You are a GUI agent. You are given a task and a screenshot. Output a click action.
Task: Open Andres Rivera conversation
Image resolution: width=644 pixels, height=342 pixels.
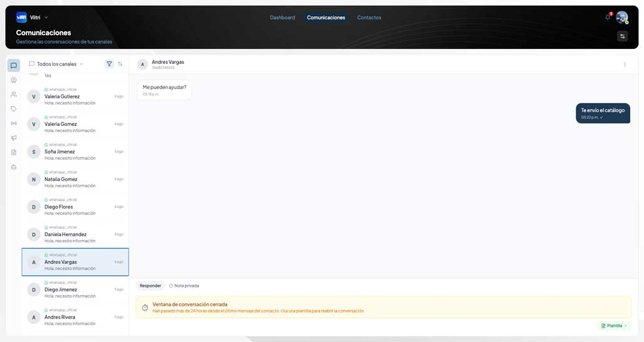[x=75, y=317]
